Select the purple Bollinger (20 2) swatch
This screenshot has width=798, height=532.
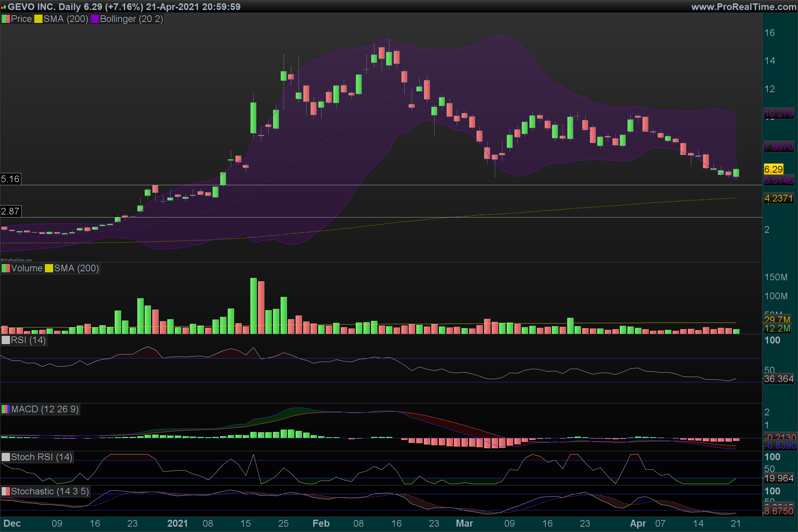point(95,19)
